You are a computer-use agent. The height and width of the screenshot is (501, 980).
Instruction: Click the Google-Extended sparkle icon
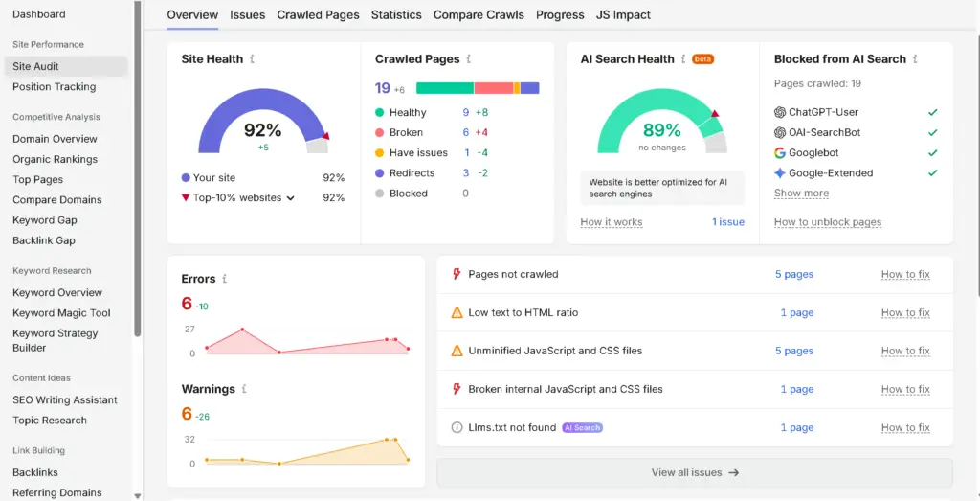[779, 173]
